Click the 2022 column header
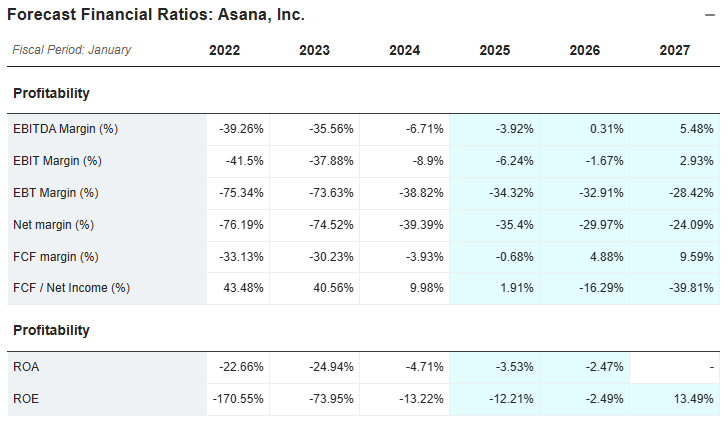The height and width of the screenshot is (425, 728). pos(224,50)
